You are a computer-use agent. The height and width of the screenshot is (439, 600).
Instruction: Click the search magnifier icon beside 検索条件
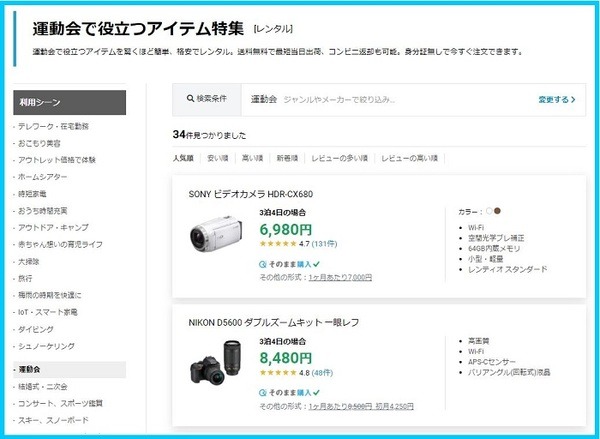190,98
